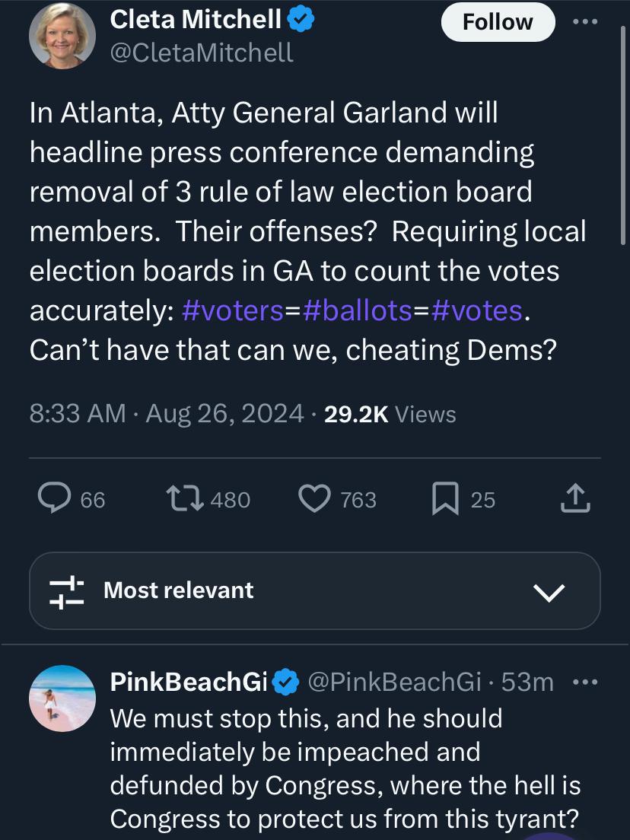Tap the filter sliders icon beside Most relevant
This screenshot has width=630, height=840.
tap(66, 593)
